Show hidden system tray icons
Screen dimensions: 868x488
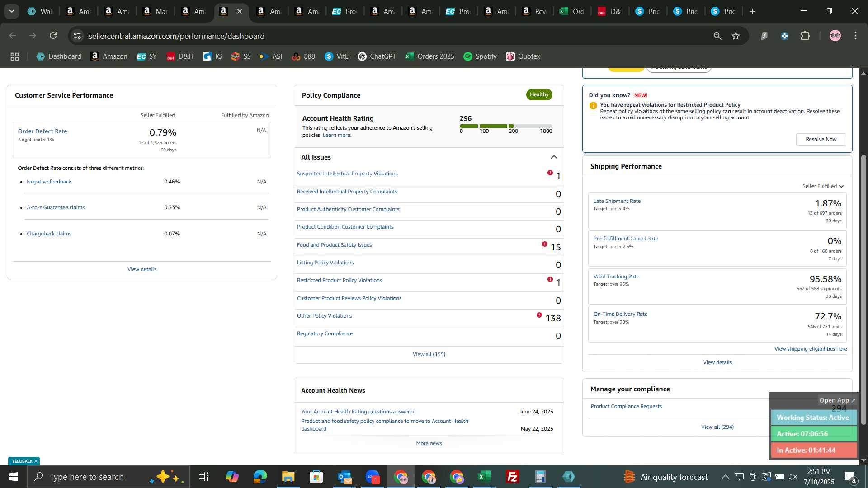[x=725, y=477]
